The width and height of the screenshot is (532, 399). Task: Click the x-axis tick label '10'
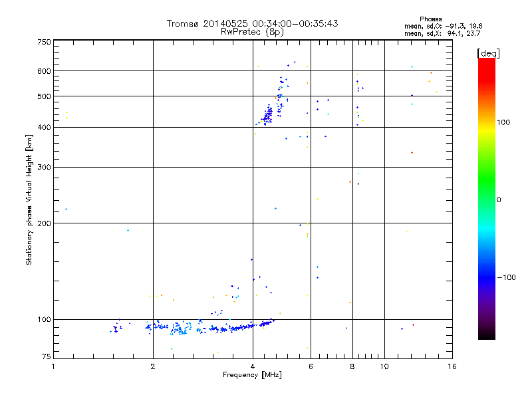coord(384,366)
